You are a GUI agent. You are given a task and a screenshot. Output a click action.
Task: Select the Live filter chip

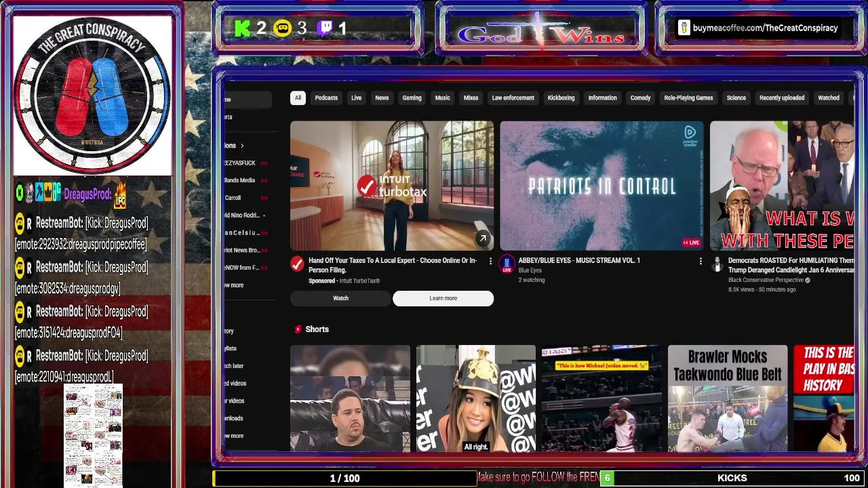(356, 98)
